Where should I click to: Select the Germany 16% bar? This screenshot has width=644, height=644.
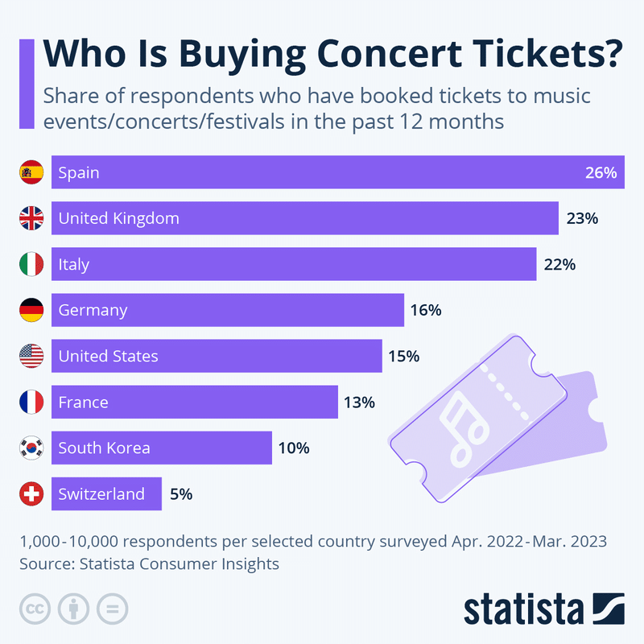[228, 310]
